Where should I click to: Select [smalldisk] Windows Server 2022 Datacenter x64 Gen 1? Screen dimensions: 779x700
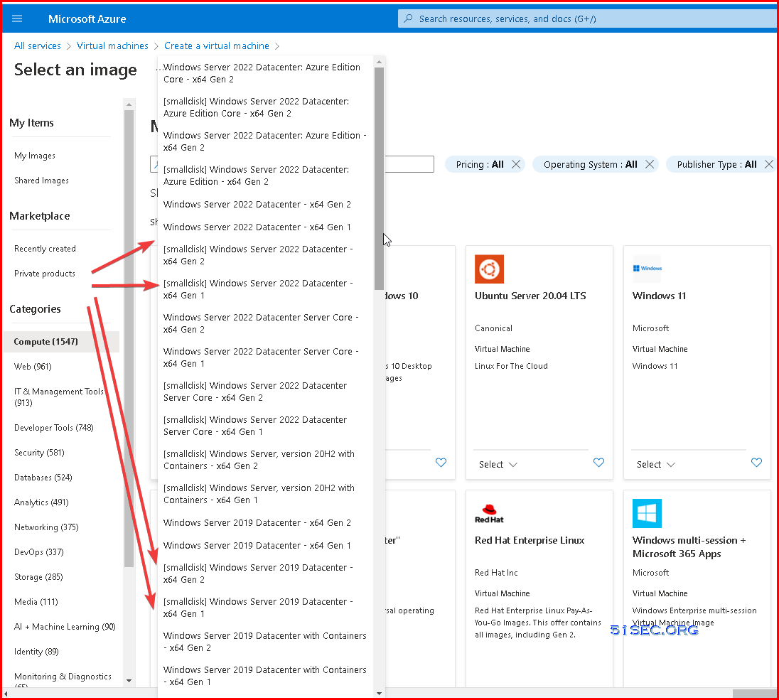[266, 289]
